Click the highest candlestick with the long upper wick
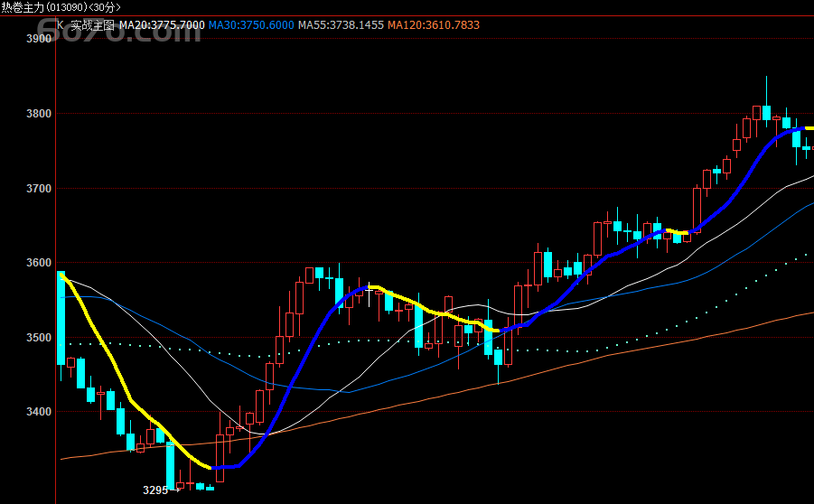 pos(766,101)
